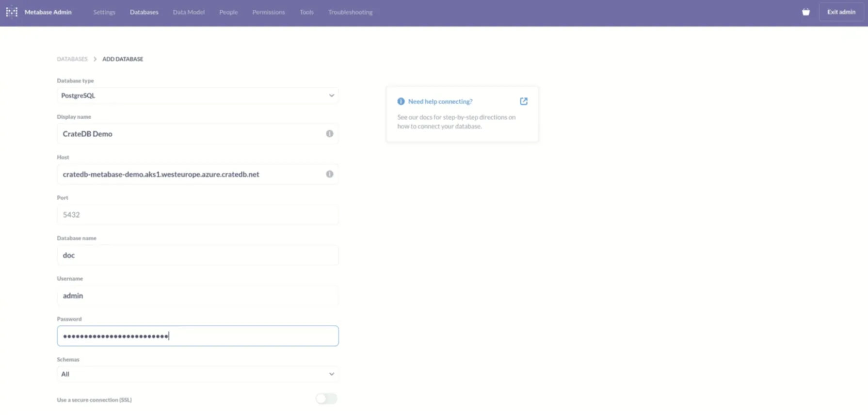Switch to the People tab

228,12
